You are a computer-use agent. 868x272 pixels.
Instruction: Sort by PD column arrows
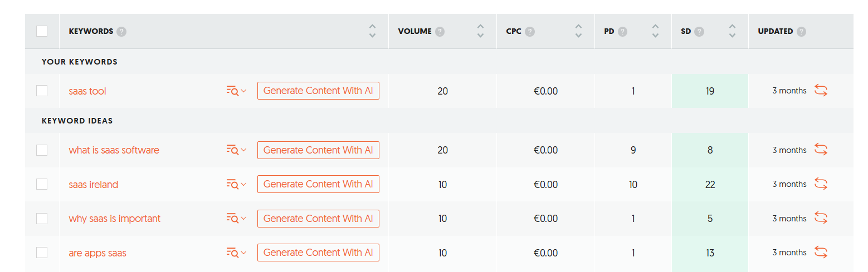click(x=655, y=31)
